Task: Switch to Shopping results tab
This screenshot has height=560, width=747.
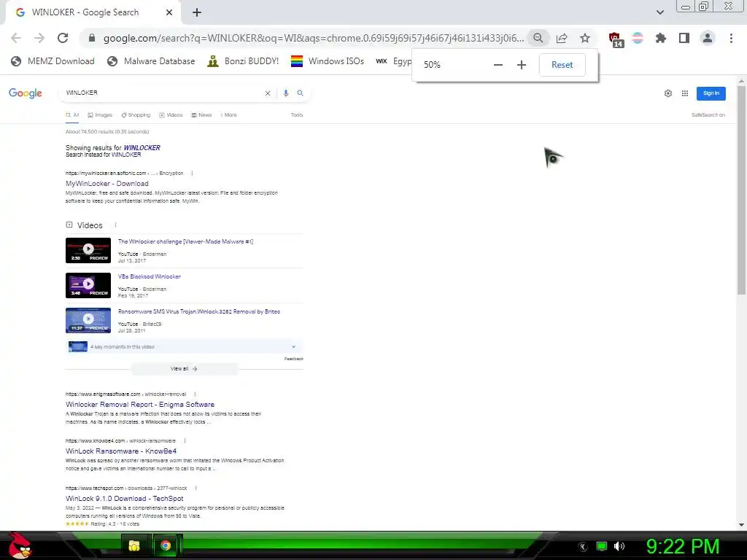Action: pos(136,114)
